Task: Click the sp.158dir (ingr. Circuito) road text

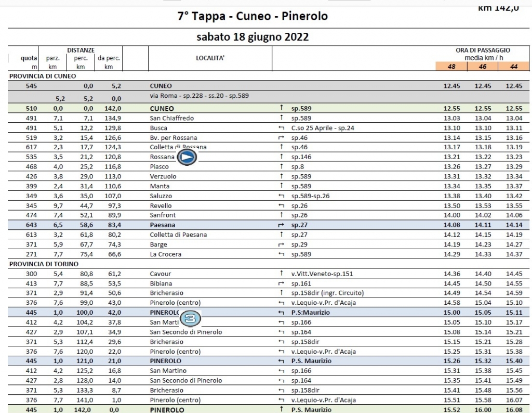Action: tap(327, 293)
